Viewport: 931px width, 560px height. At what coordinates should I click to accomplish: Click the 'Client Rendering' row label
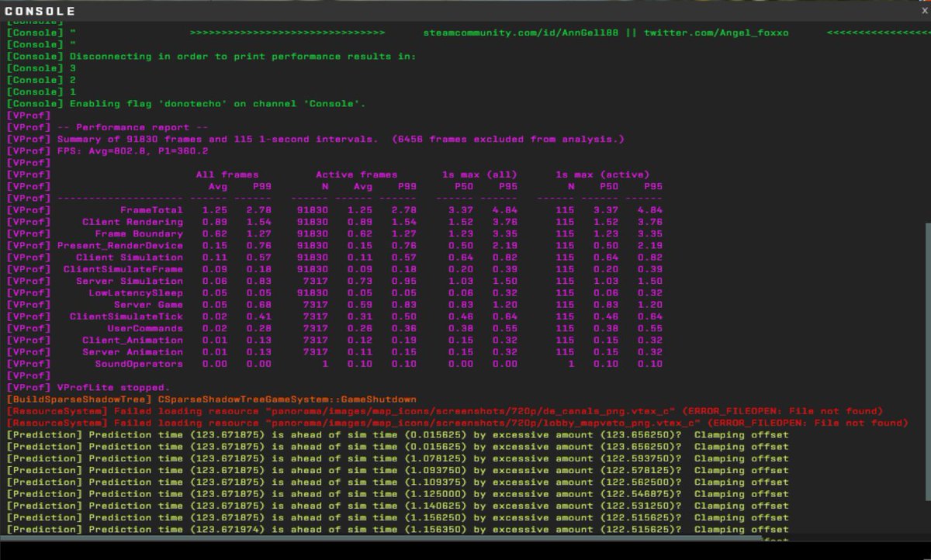click(x=133, y=222)
